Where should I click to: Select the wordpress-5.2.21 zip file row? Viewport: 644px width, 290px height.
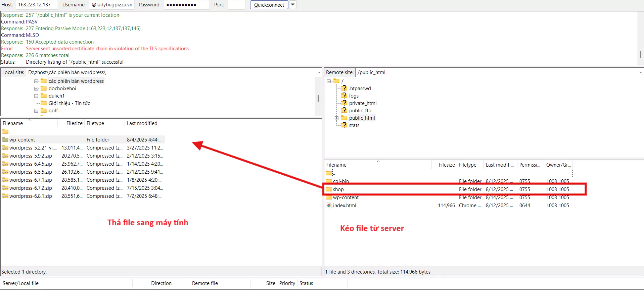(x=83, y=148)
